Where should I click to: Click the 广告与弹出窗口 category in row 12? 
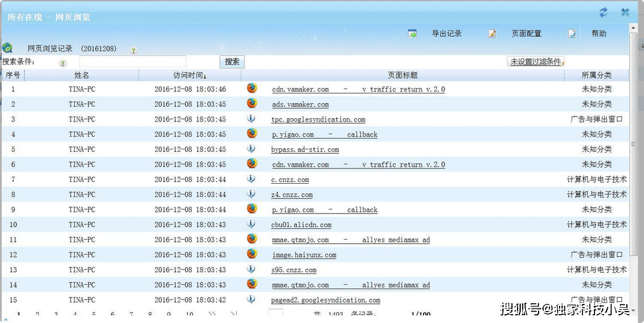coord(596,255)
